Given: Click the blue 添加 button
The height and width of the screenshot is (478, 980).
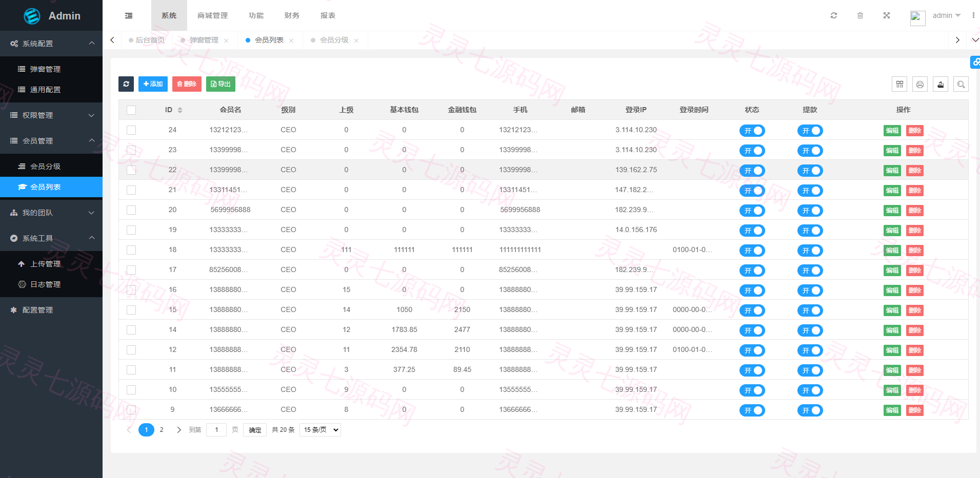Looking at the screenshot, I should click(153, 84).
